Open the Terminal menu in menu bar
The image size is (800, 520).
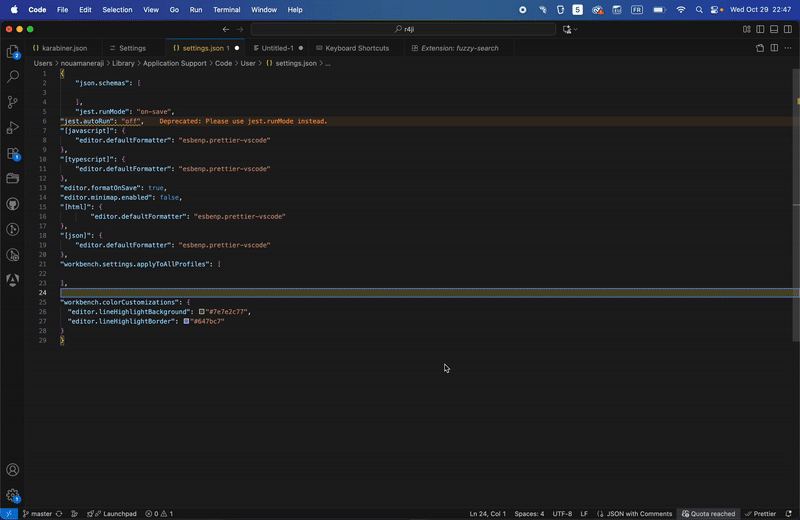(x=227, y=9)
